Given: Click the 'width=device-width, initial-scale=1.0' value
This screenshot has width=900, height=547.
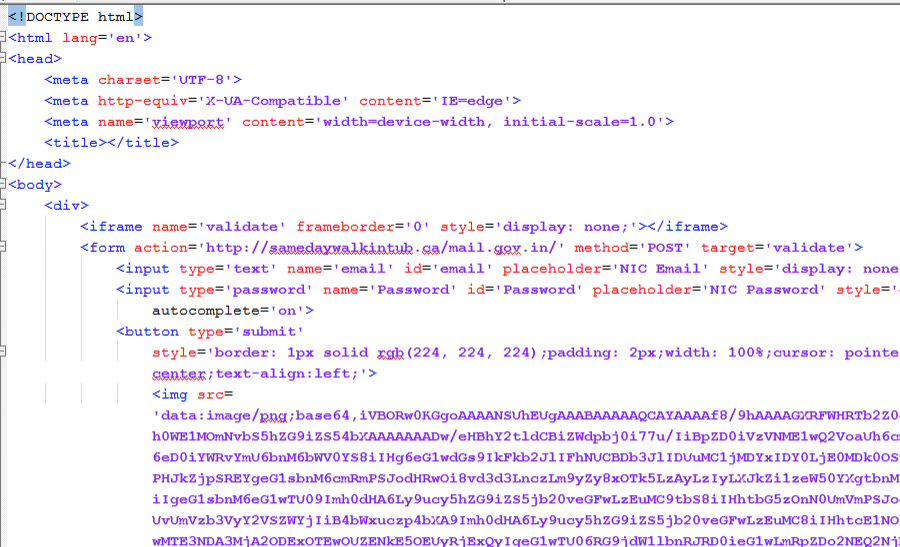Looking at the screenshot, I should (490, 122).
